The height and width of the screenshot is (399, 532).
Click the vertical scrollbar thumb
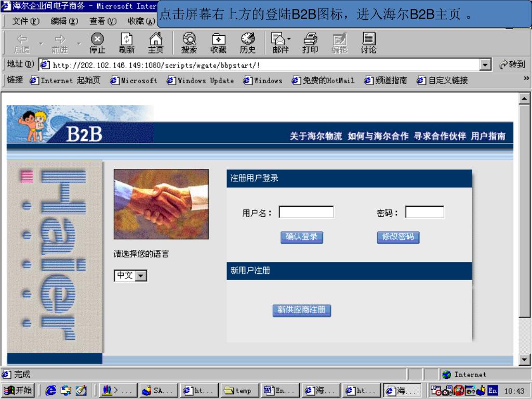[524, 211]
